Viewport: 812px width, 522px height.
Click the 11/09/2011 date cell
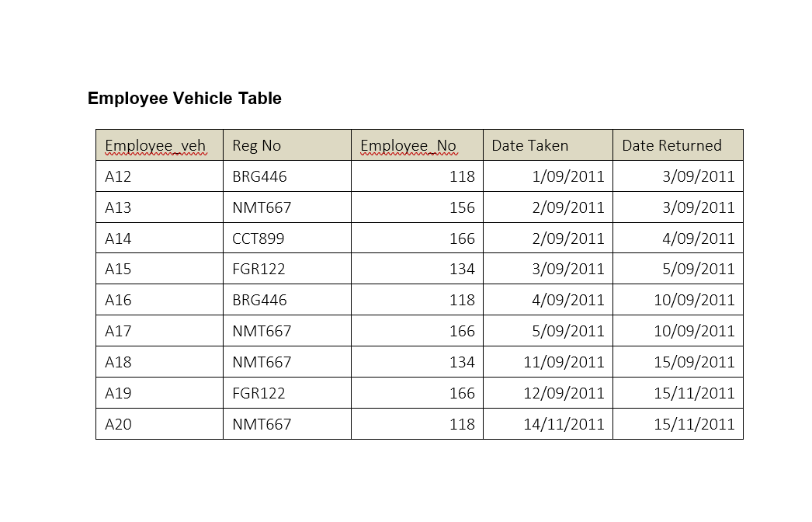[548, 362]
